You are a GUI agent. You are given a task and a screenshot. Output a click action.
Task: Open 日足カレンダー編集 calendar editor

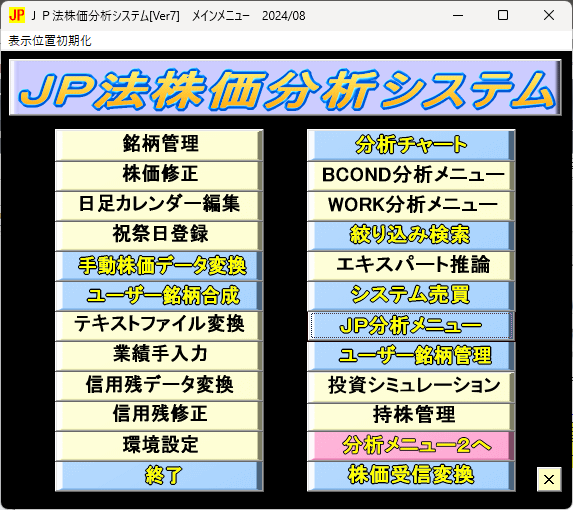159,205
